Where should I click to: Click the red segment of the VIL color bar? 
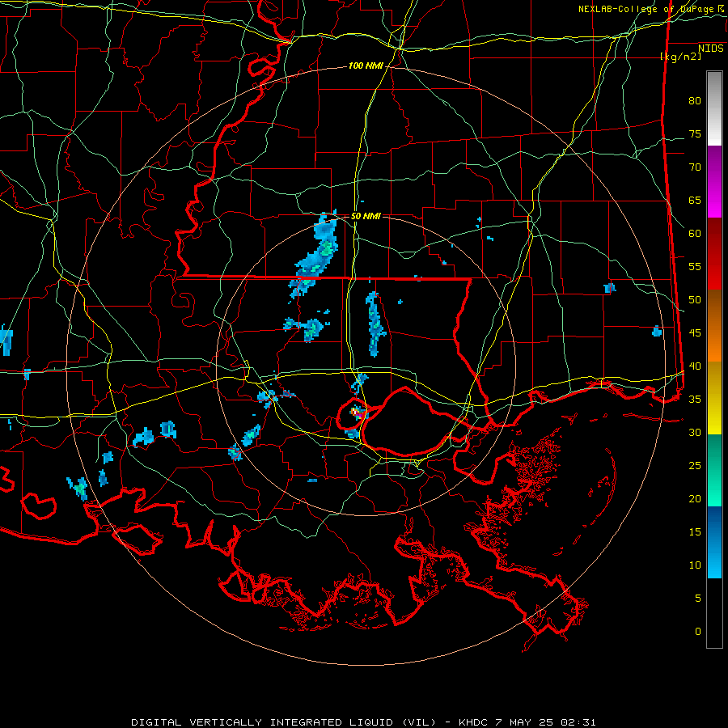[714, 254]
